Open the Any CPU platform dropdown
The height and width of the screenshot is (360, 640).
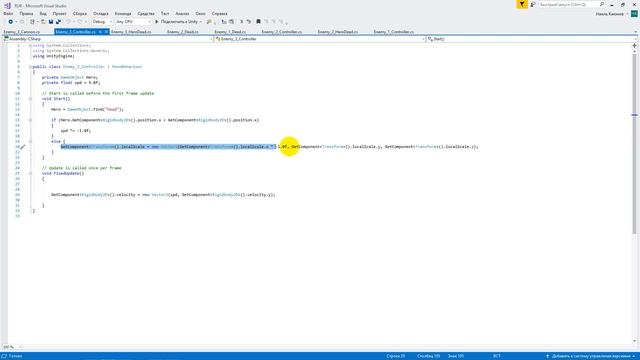point(133,22)
